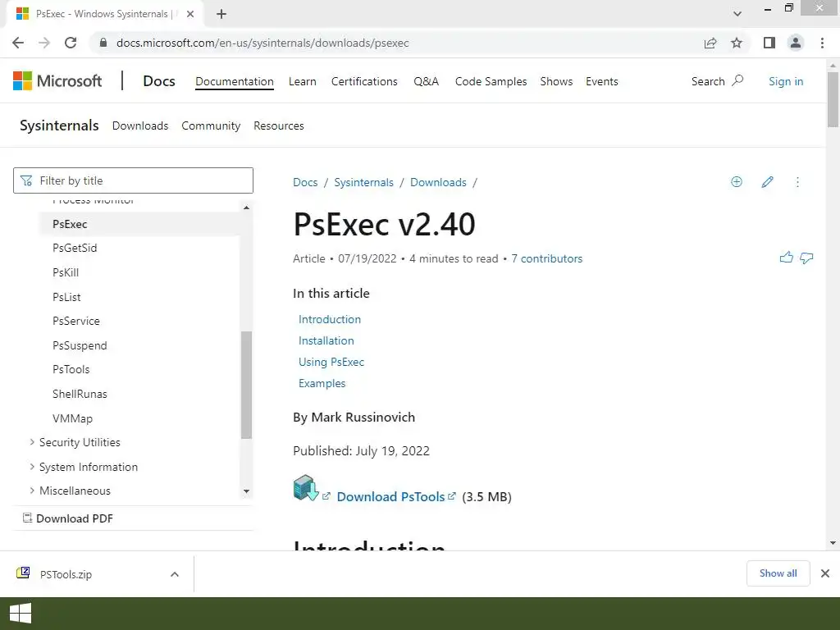Bookmark this page with the star icon
This screenshot has width=840, height=630.
(737, 43)
